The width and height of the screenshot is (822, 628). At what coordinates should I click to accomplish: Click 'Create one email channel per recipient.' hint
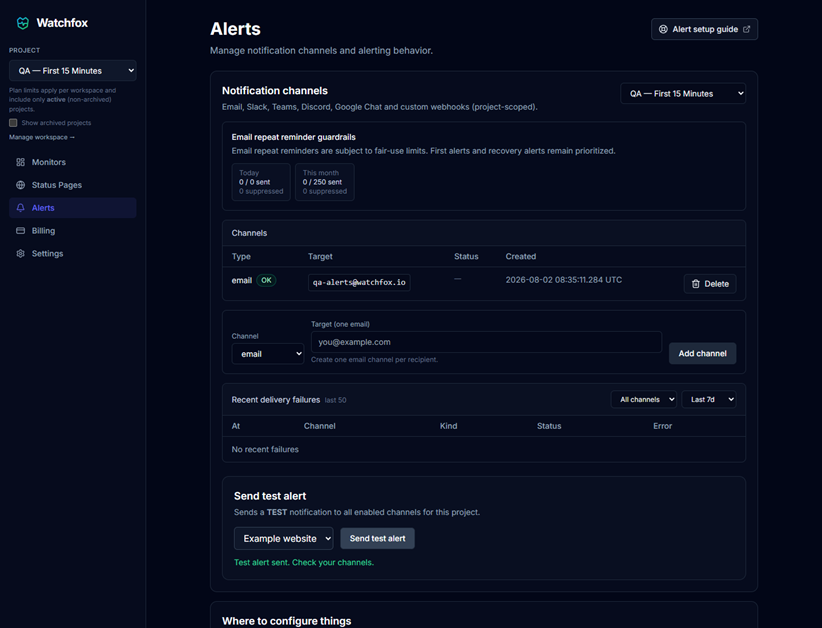coord(374,360)
